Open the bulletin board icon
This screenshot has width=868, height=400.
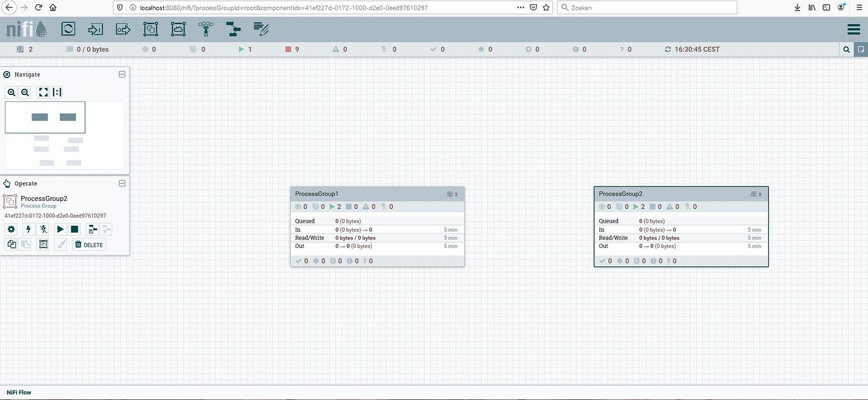tap(861, 50)
